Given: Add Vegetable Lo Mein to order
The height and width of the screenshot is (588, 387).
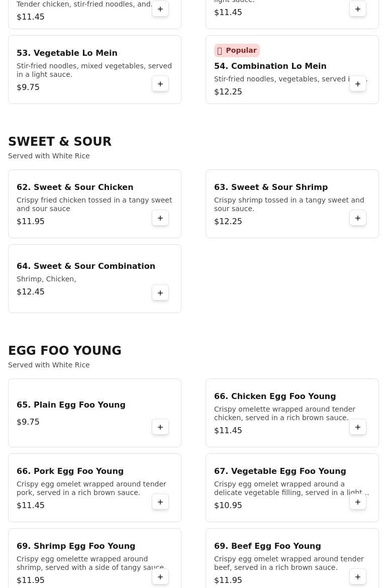Looking at the screenshot, I should coord(160,83).
